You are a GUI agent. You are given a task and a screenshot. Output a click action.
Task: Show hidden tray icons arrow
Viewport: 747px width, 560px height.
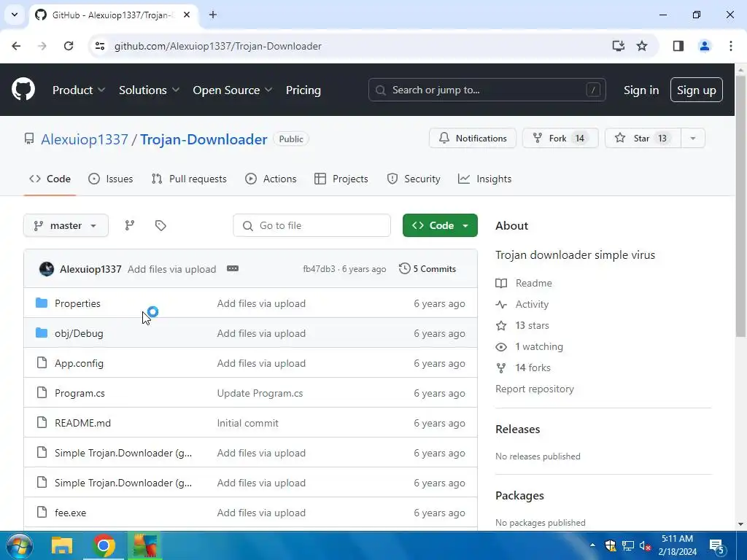[592, 545]
